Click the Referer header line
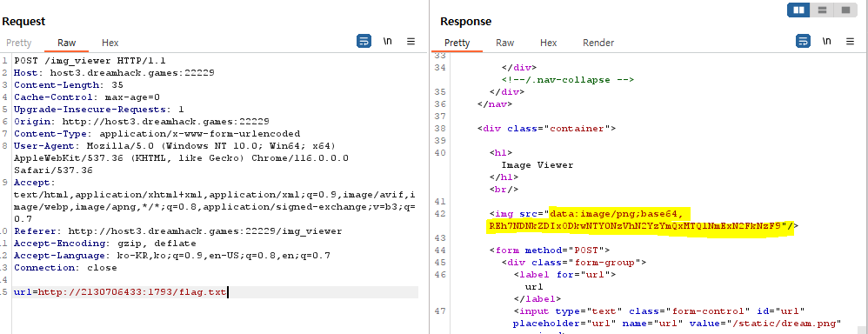The width and height of the screenshot is (868, 334). point(178,231)
